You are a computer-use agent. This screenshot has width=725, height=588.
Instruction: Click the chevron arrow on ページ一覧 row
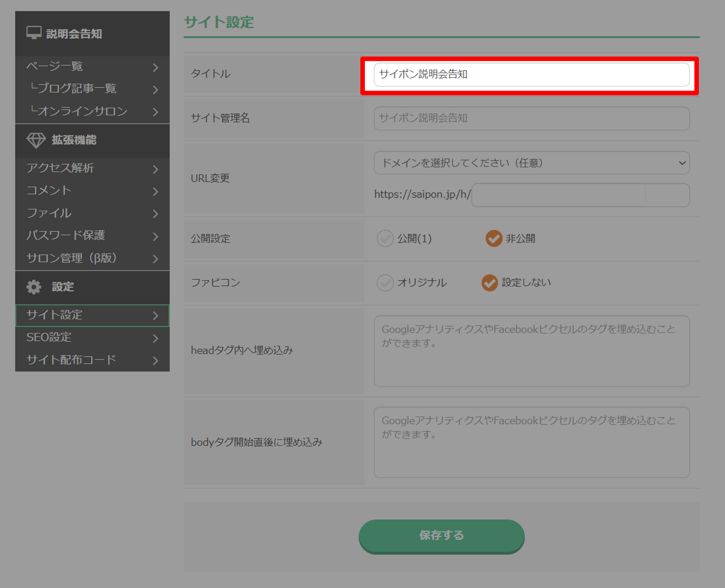coord(155,67)
